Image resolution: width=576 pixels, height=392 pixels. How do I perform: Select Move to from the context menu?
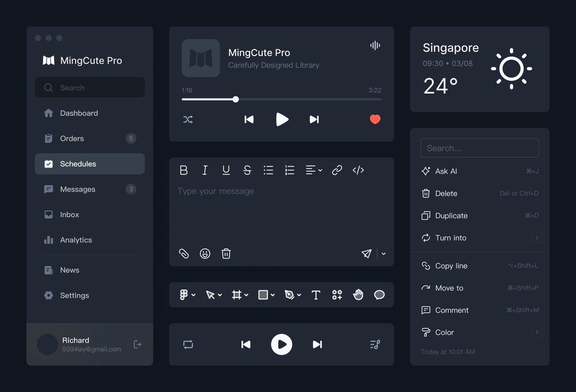[x=480, y=288]
